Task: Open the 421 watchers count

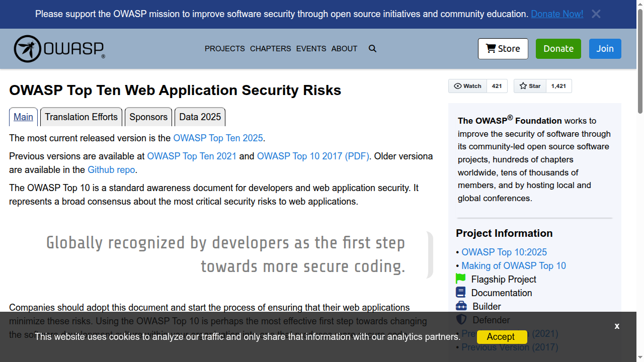Action: click(x=497, y=86)
